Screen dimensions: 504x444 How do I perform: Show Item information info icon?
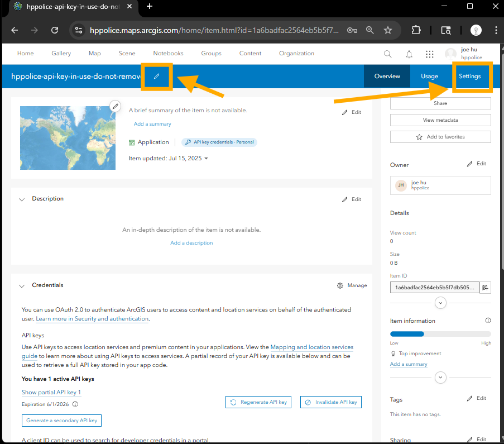click(x=488, y=321)
